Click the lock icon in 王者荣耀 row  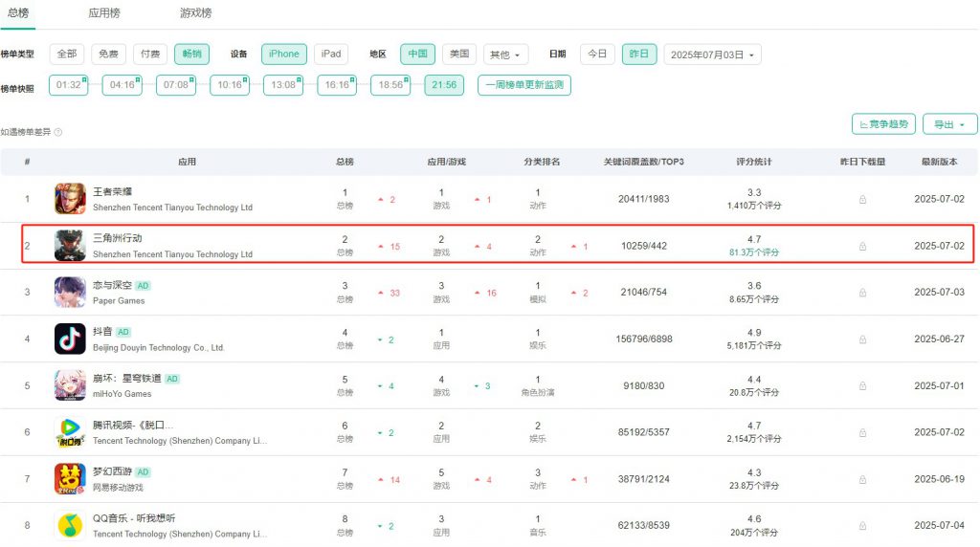862,199
